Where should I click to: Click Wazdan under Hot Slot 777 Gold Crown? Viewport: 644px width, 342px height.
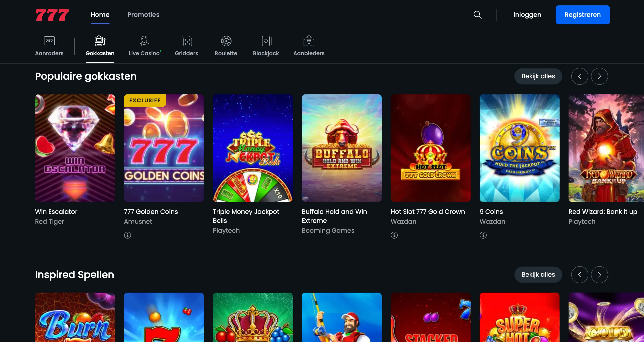(404, 221)
